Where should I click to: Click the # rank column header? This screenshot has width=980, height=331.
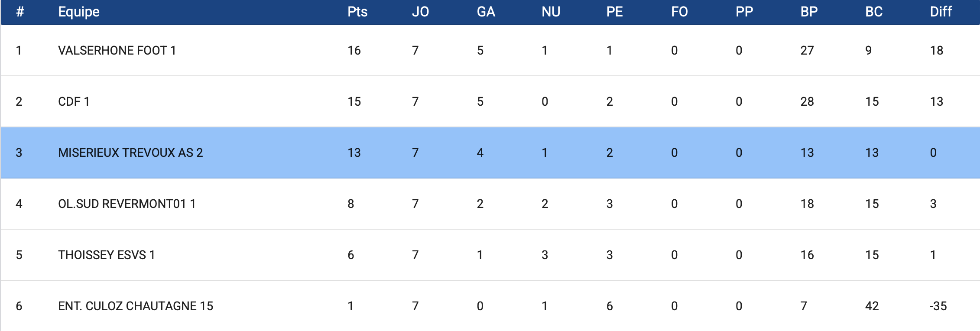pos(20,12)
